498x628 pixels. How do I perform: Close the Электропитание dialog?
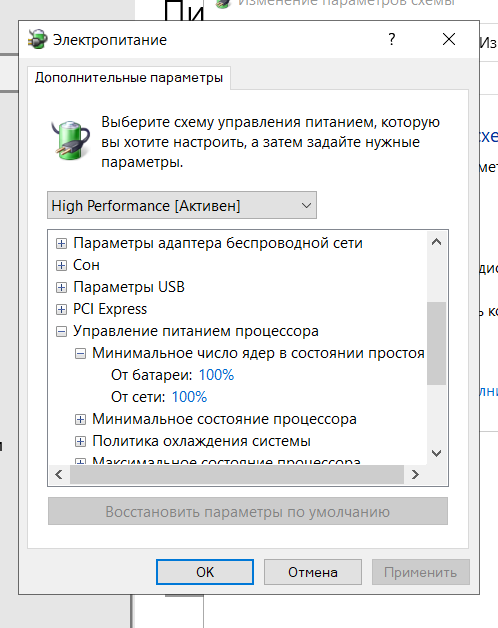(x=449, y=39)
